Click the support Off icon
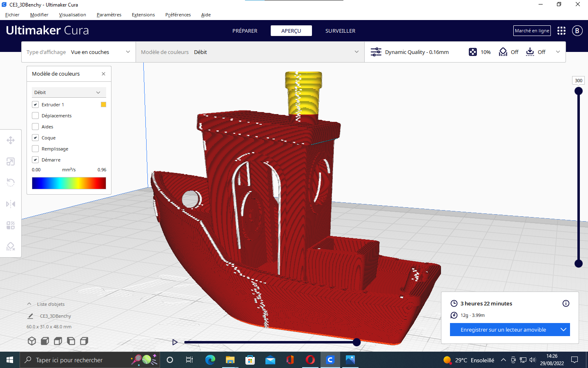Viewport: 588px width, 368px height. pos(503,52)
